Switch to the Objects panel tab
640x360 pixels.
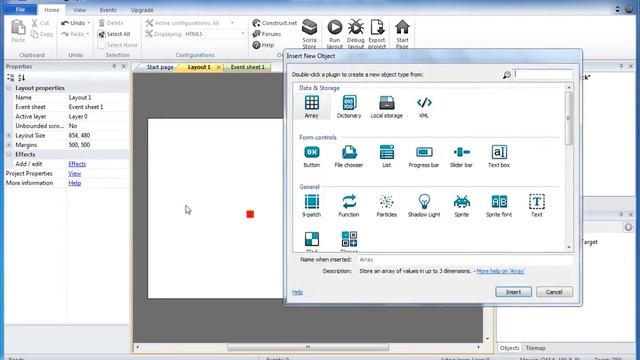click(x=509, y=348)
